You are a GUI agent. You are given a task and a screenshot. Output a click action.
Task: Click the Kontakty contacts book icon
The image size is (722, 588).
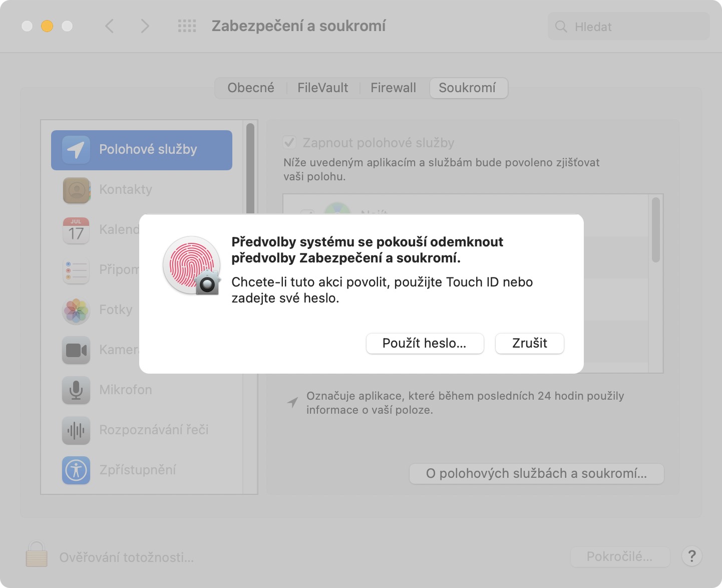(76, 190)
